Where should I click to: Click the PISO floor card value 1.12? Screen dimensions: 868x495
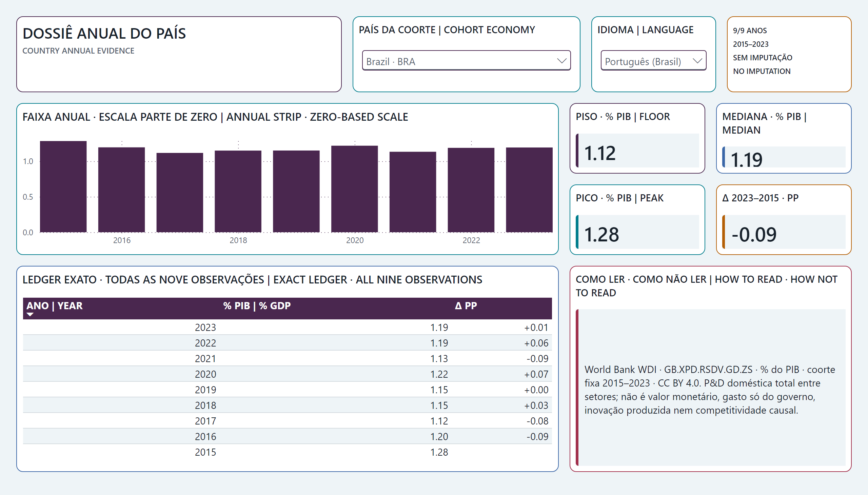[600, 153]
